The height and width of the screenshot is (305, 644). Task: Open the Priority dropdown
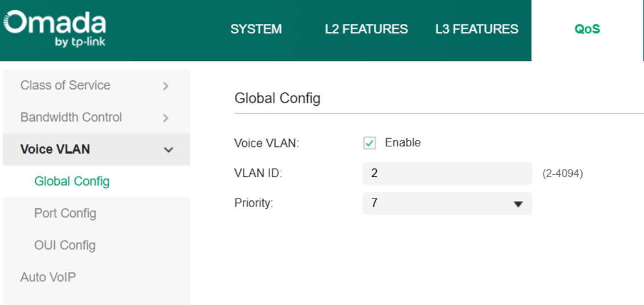tap(447, 203)
